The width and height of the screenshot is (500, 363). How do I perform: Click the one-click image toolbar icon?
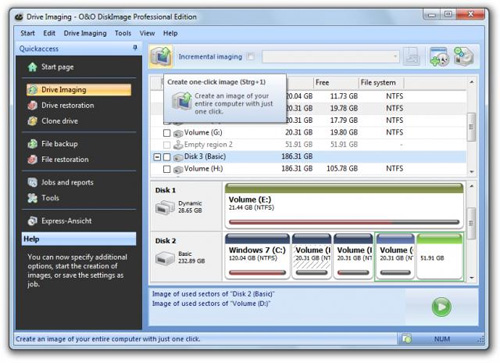161,56
